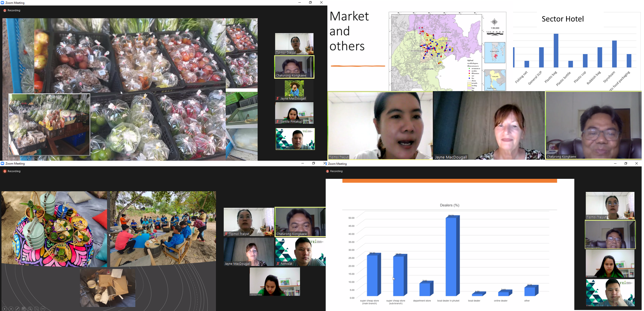Click 'Rubbish bag' axis label in Sector Hotel chart
Screen dimensions: 644x311
pos(594,78)
